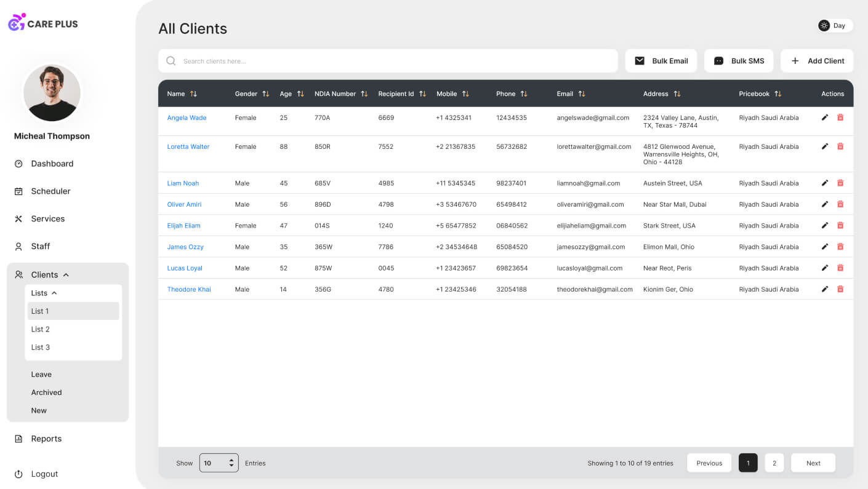Edit Lucas Loyal's row with the pencil icon

tap(825, 268)
